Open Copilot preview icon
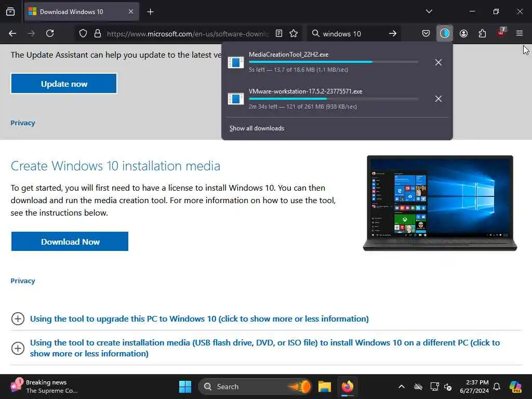This screenshot has height=399, width=532. [515, 387]
